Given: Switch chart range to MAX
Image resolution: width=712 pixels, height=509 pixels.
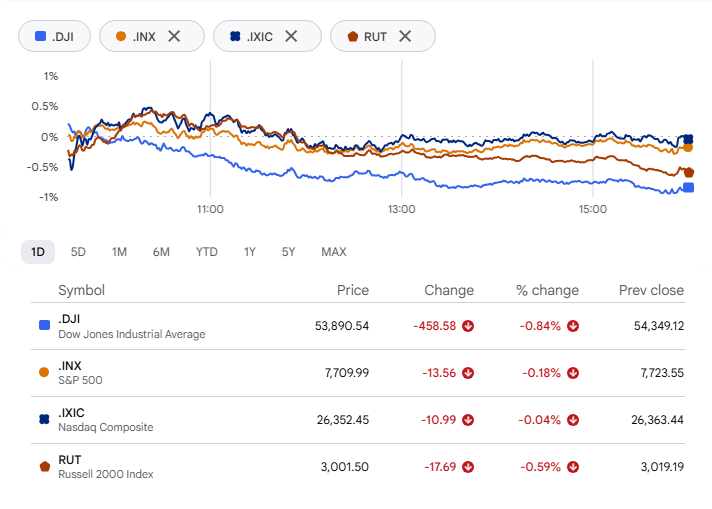Looking at the screenshot, I should (334, 252).
